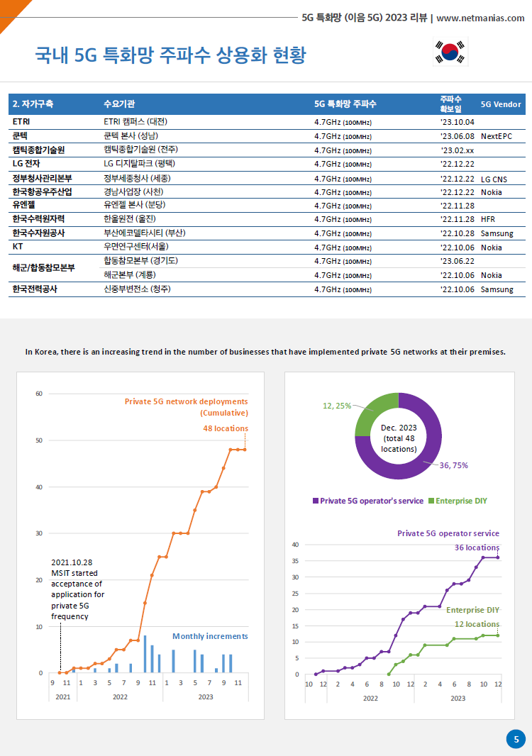Click the '12 locations' line chart label
This screenshot has width=532, height=756.
pyautogui.click(x=477, y=624)
